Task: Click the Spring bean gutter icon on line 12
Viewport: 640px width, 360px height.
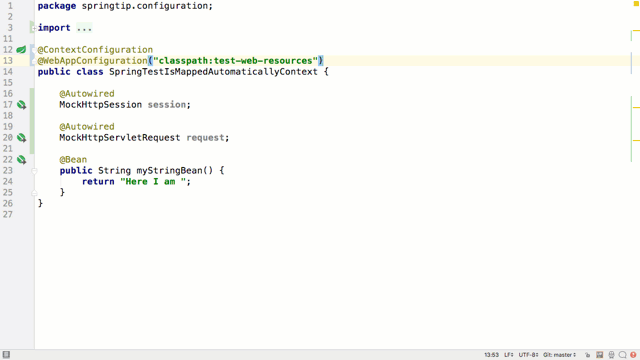Action: coord(21,50)
